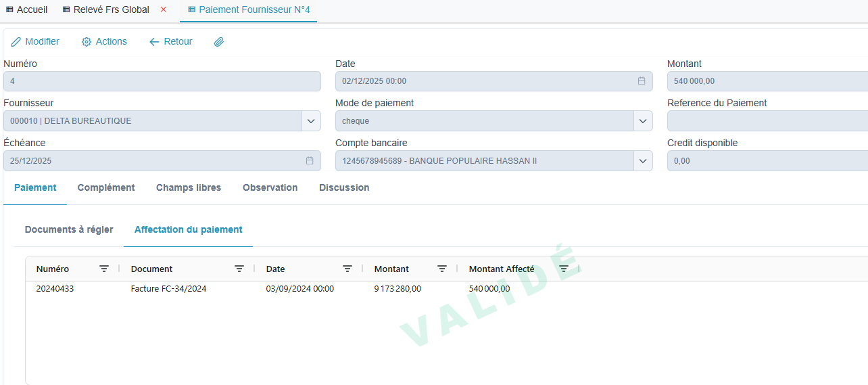The width and height of the screenshot is (868, 385).
Task: Click the Credit disponible field
Action: [767, 161]
